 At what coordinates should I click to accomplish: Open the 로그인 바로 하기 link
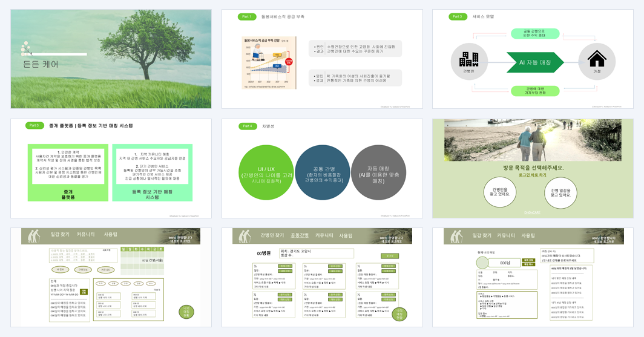533,175
